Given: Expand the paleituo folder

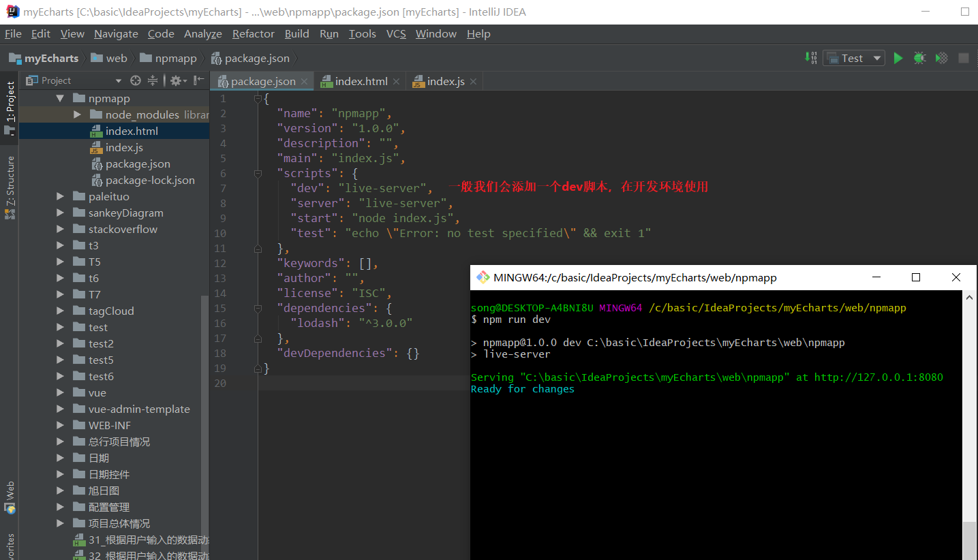Looking at the screenshot, I should pos(61,196).
